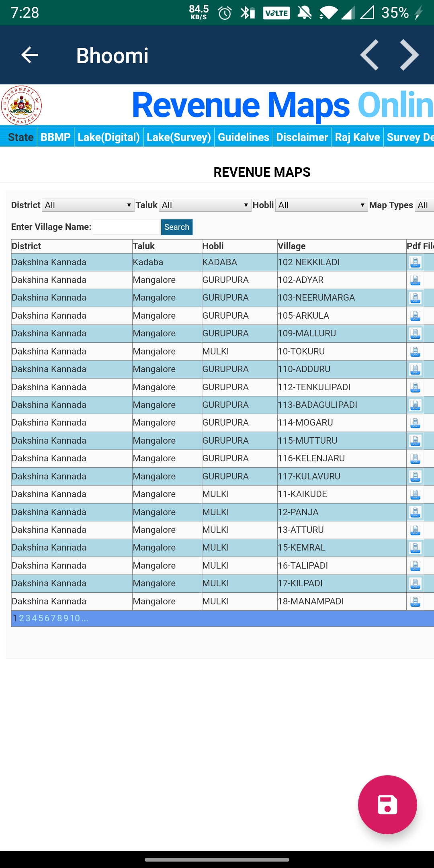Open the Hobli dropdown
The width and height of the screenshot is (434, 868).
point(321,205)
